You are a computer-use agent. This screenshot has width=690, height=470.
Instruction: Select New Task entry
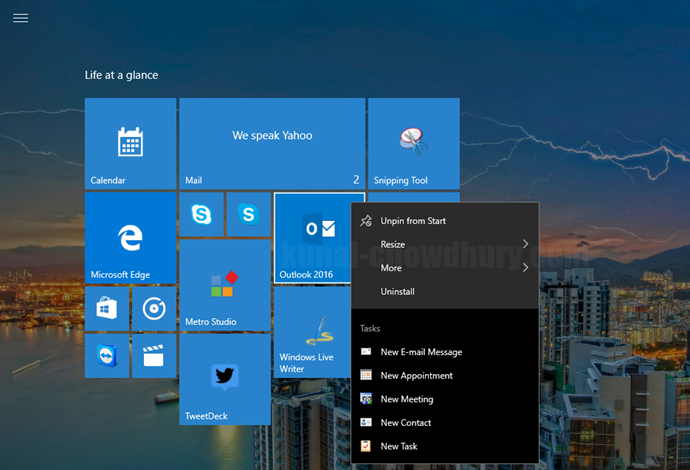(445, 446)
